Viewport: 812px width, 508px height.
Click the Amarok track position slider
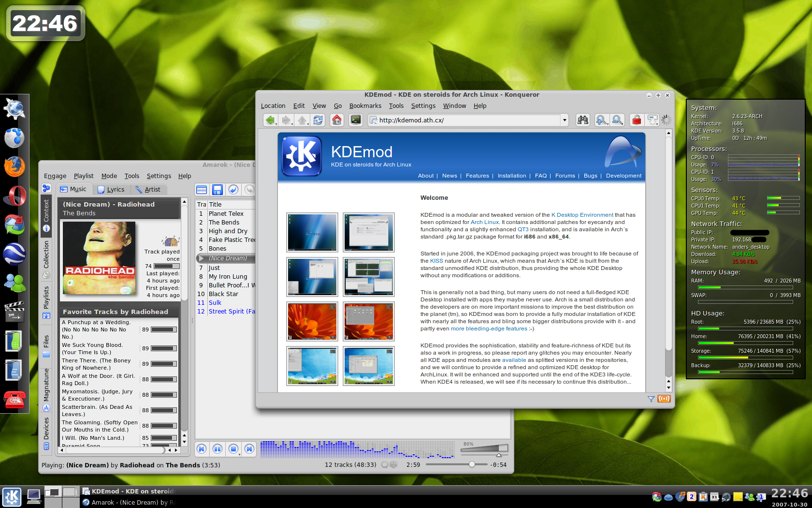456,464
